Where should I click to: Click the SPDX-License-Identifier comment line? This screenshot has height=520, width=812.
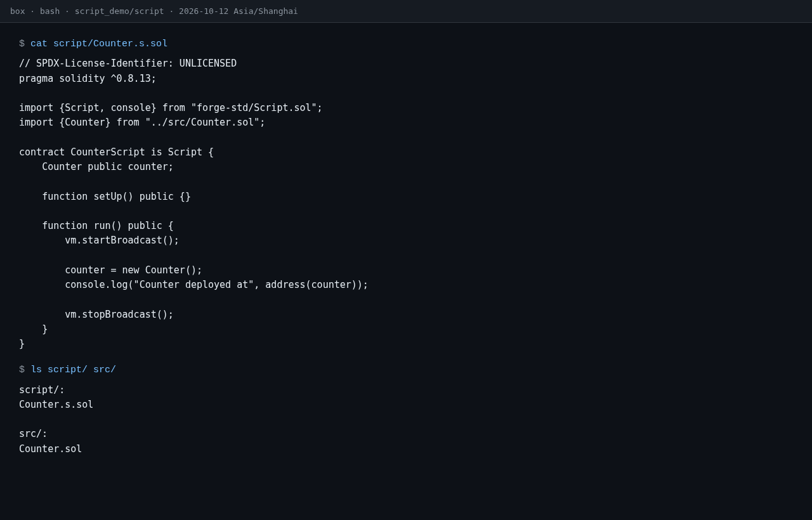128,63
